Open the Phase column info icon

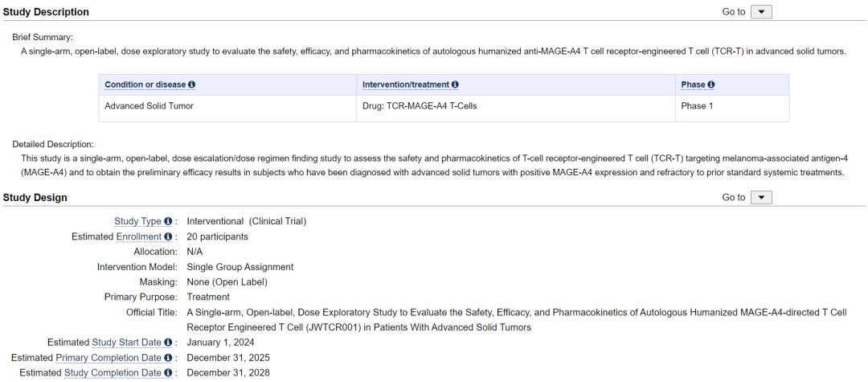tap(711, 84)
